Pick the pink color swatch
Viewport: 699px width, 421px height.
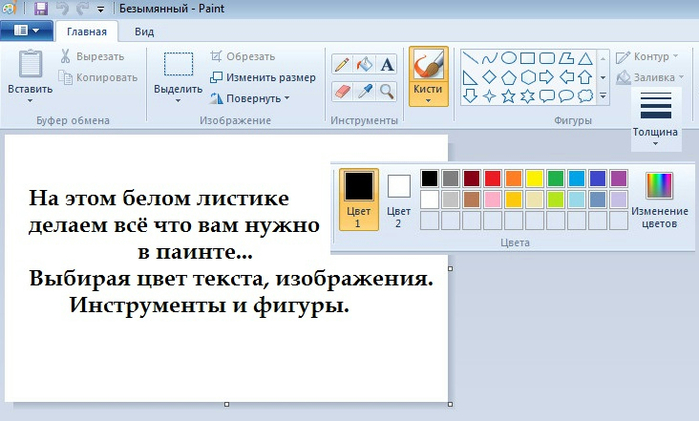click(492, 199)
